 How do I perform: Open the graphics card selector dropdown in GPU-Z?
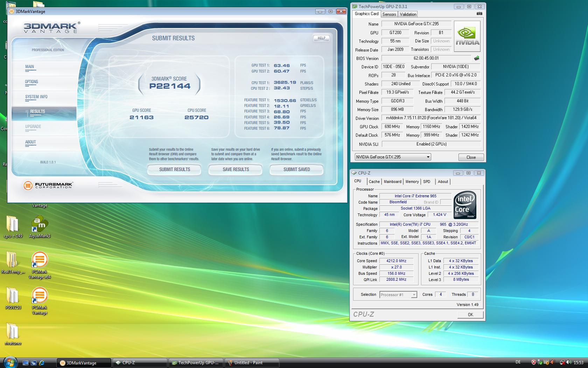pyautogui.click(x=393, y=157)
